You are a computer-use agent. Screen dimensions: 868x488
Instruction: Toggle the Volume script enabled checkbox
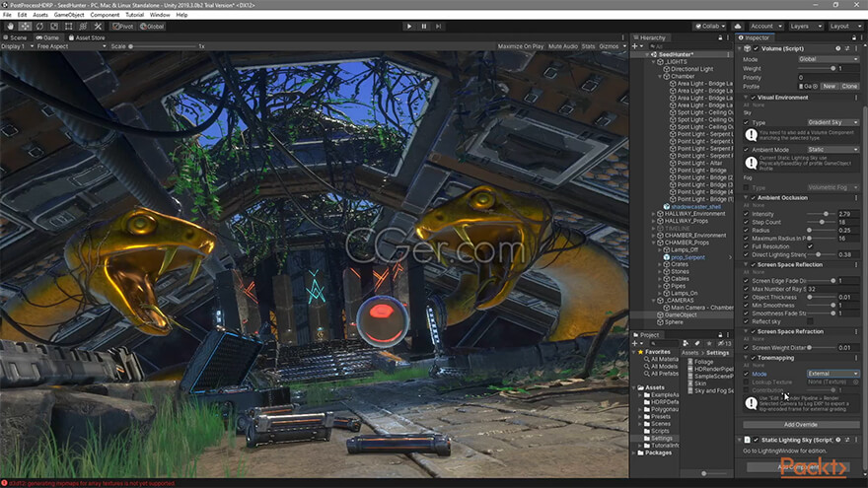tap(757, 48)
